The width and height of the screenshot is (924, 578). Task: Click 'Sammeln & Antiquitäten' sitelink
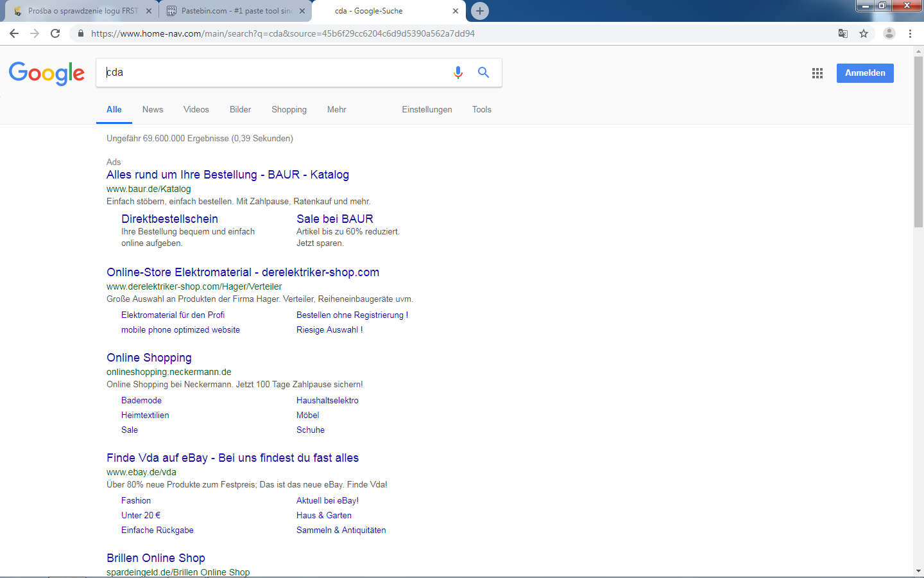341,530
